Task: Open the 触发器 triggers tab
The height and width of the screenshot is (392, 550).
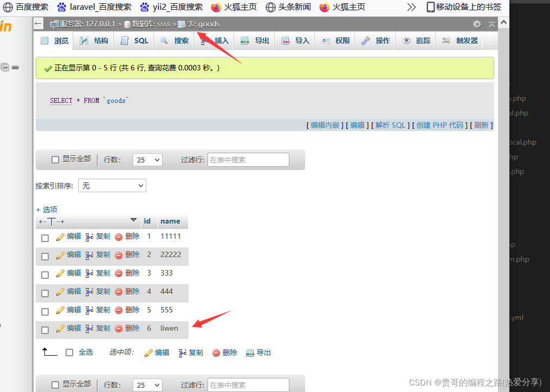Action: [x=460, y=41]
